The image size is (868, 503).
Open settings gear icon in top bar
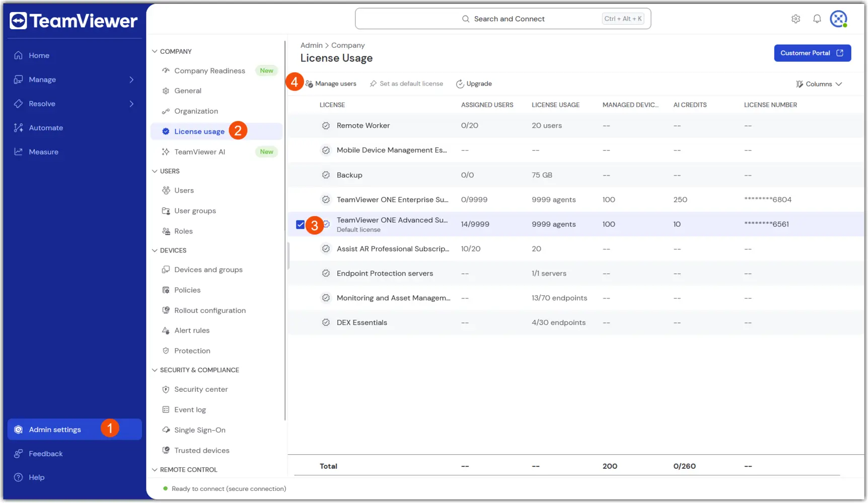click(795, 19)
